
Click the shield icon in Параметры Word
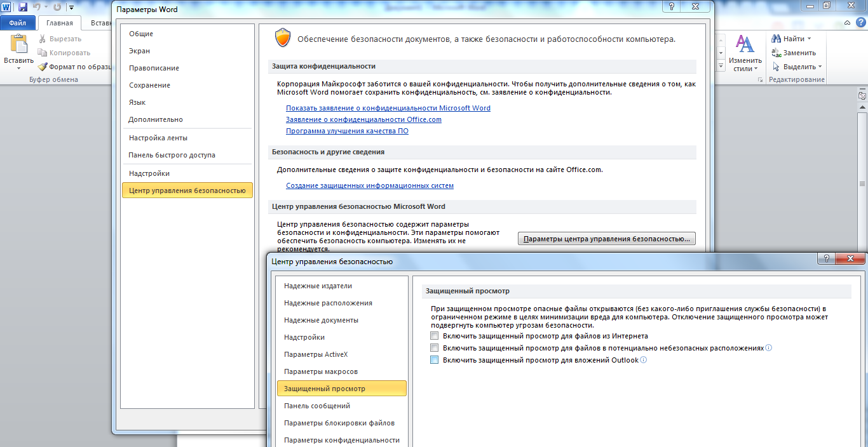coord(282,38)
